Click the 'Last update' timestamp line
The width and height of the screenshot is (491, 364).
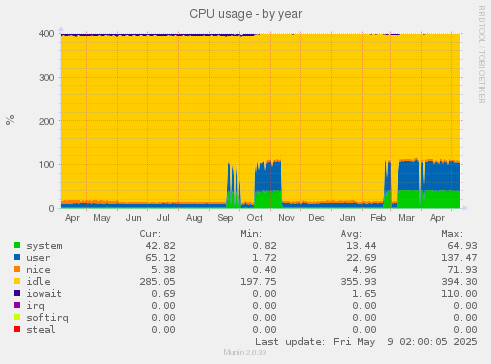pos(366,342)
